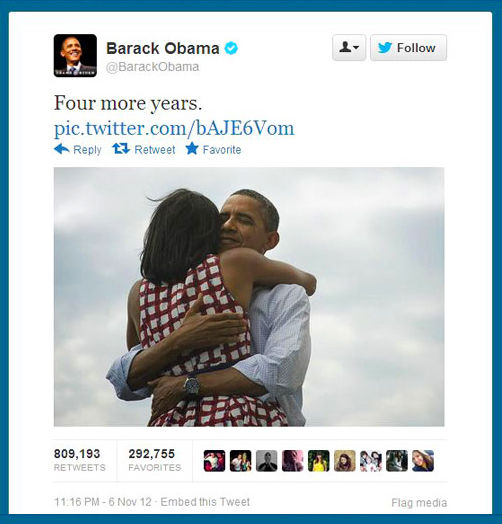Screen dimensions: 502x524
Task: Open the user actions dropdown menu
Action: (349, 47)
